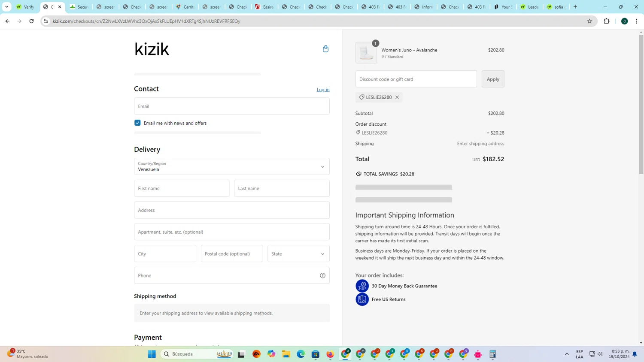The width and height of the screenshot is (644, 362).
Task: Open the browser extensions puzzle icon
Action: click(x=607, y=21)
